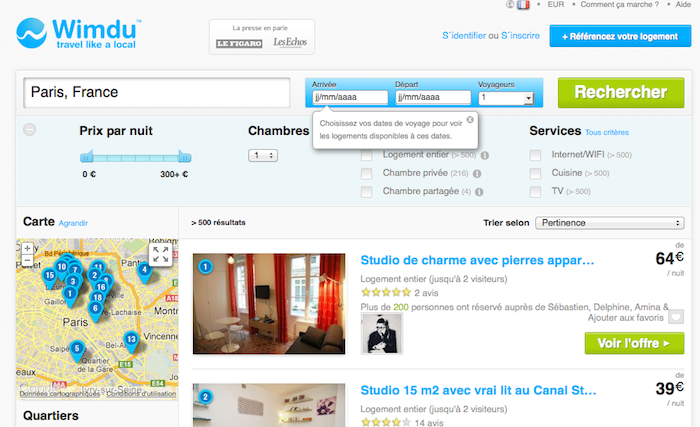This screenshot has height=427, width=700.
Task: Click the green Rechercher button
Action: point(621,92)
